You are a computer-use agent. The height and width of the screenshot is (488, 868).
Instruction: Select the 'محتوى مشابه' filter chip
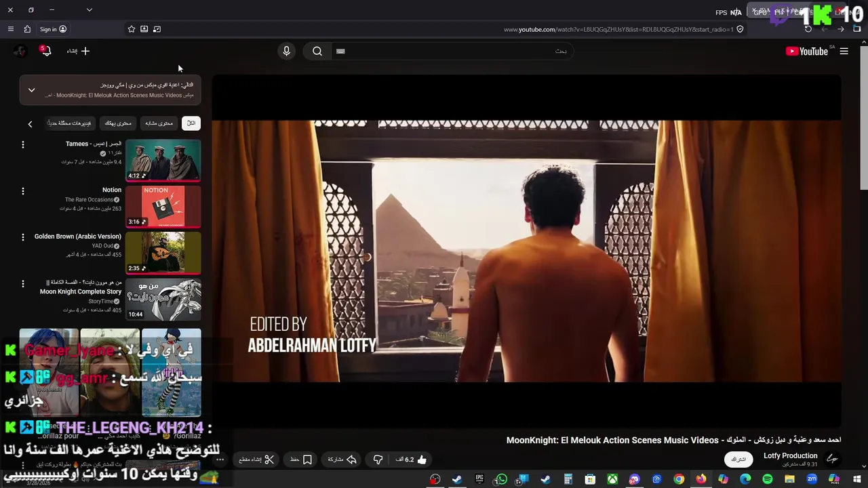pos(159,123)
